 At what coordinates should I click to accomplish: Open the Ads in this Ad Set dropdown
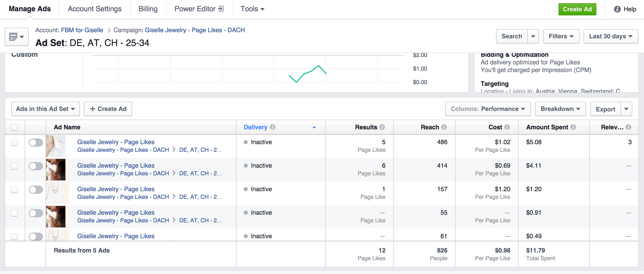click(x=46, y=109)
